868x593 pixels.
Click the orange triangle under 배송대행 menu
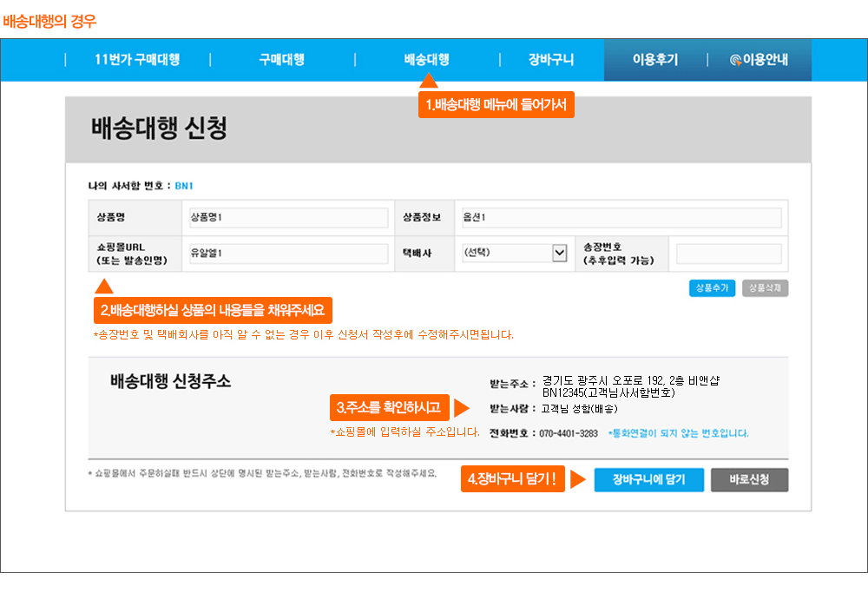(x=429, y=81)
